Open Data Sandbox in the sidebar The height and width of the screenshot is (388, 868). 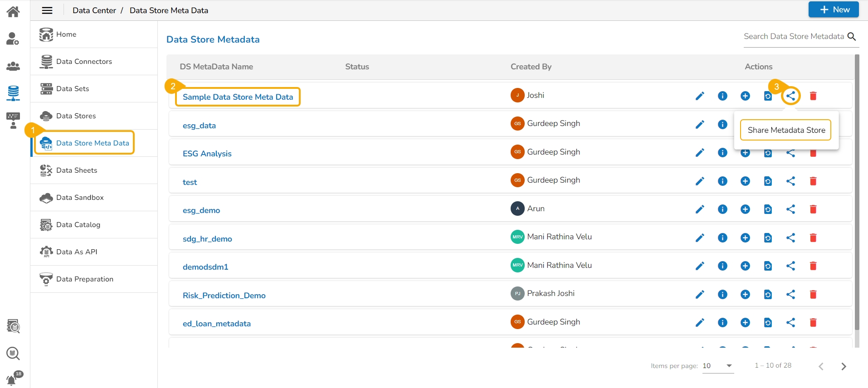point(80,198)
